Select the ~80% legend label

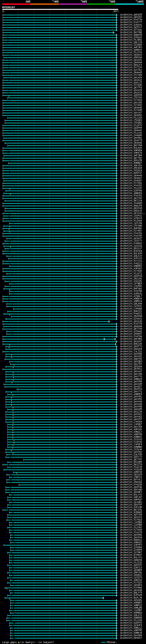click(x=112, y=2)
